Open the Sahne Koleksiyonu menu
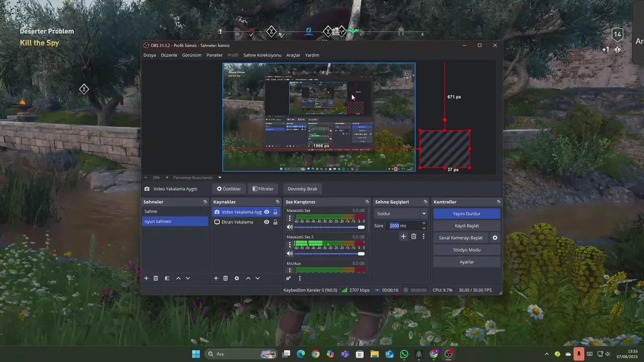 262,55
